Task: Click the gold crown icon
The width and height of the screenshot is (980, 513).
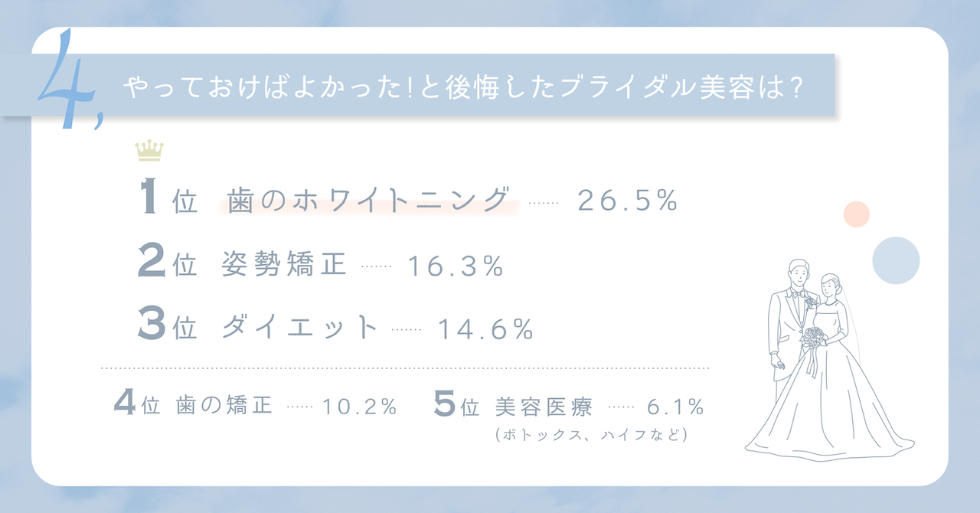Action: pyautogui.click(x=149, y=150)
